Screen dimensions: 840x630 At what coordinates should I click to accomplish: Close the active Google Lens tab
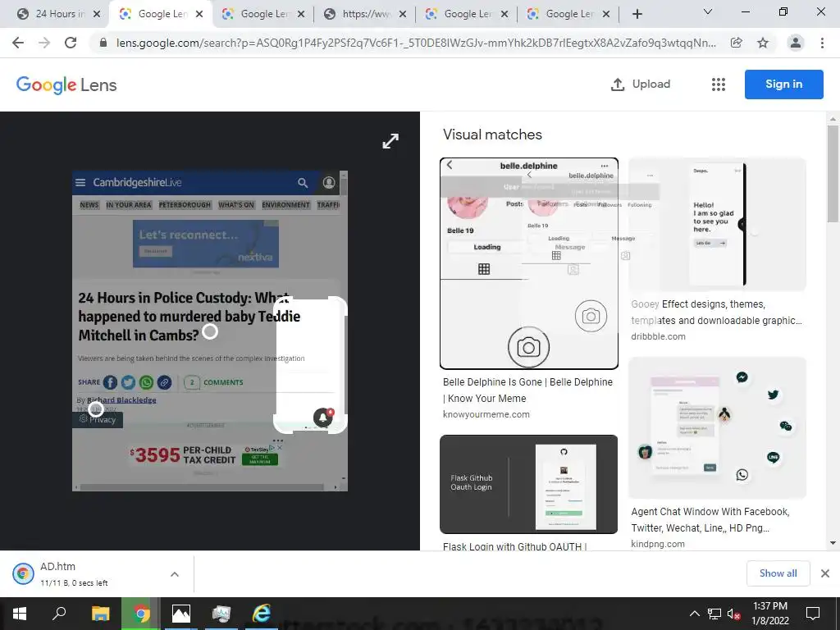pyautogui.click(x=199, y=14)
